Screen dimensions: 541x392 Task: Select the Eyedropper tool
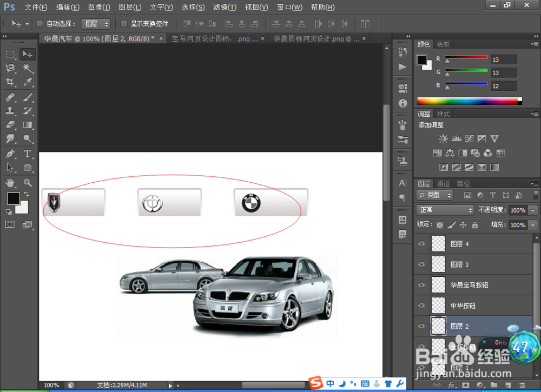(x=27, y=82)
